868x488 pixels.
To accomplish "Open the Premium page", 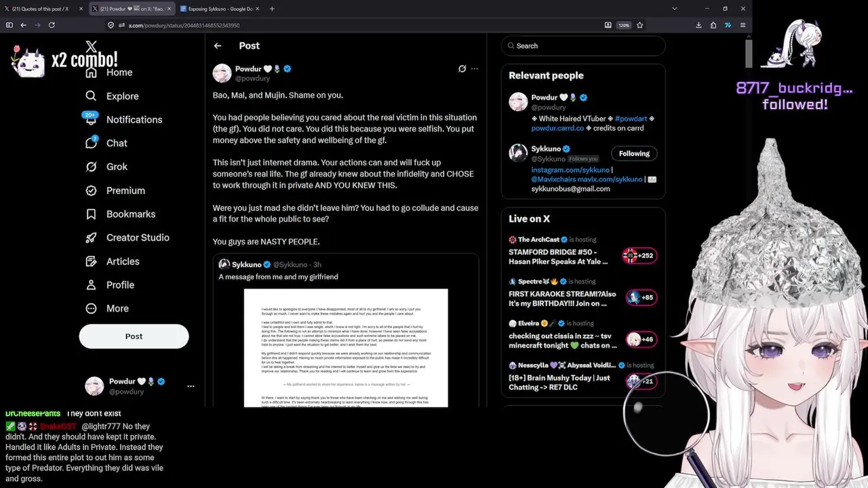I will tap(115, 190).
